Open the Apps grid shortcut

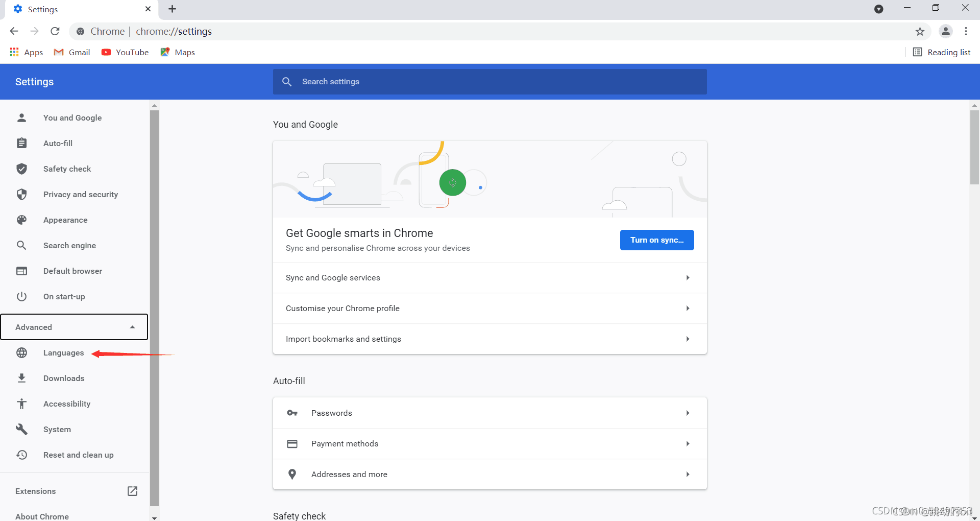[27, 52]
